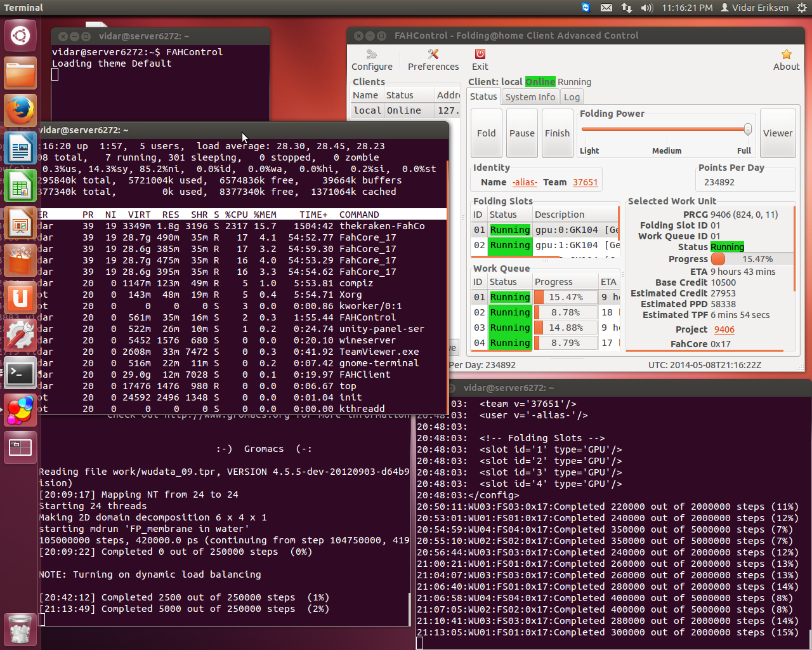Open Configure in FAHControl toolbar

[x=372, y=60]
